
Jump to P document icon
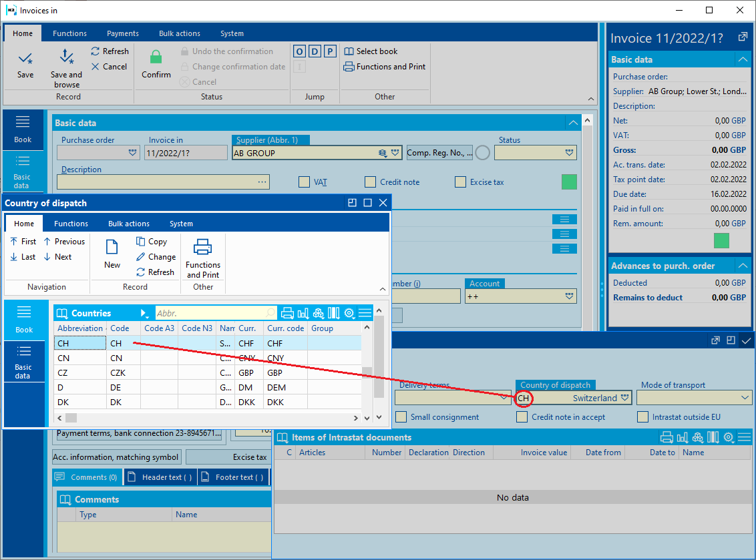[331, 51]
